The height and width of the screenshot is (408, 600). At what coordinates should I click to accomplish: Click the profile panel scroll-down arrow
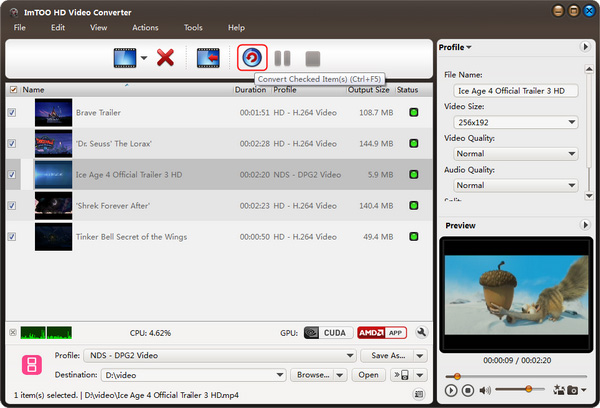[x=589, y=196]
